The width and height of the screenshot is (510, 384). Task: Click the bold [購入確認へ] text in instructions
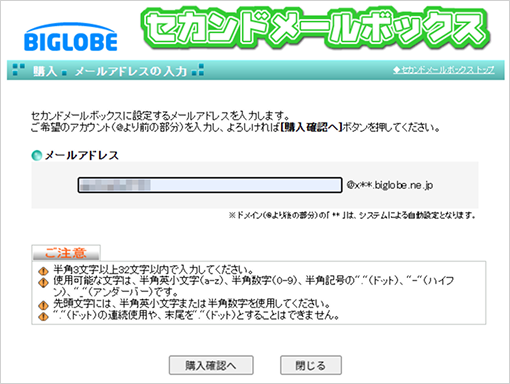(x=311, y=127)
